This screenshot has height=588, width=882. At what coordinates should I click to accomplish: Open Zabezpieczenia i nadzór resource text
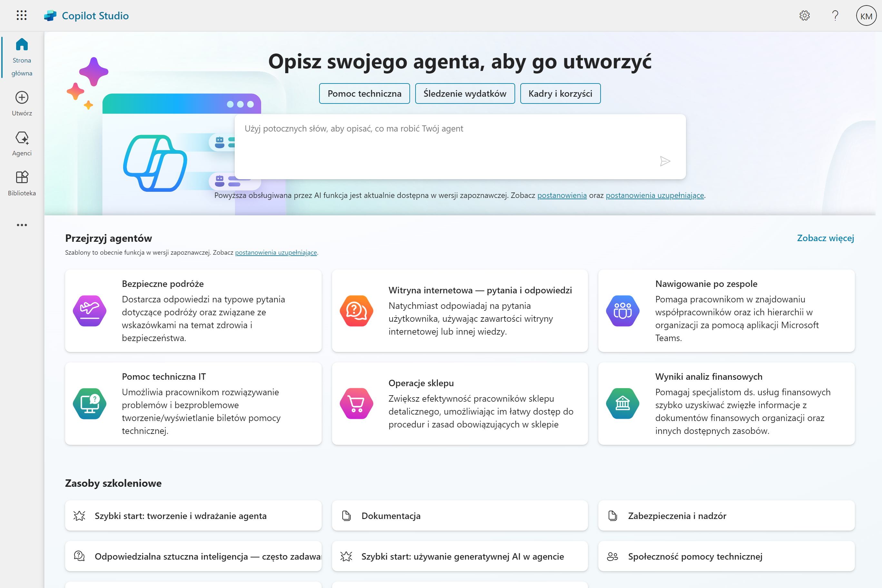coord(677,515)
